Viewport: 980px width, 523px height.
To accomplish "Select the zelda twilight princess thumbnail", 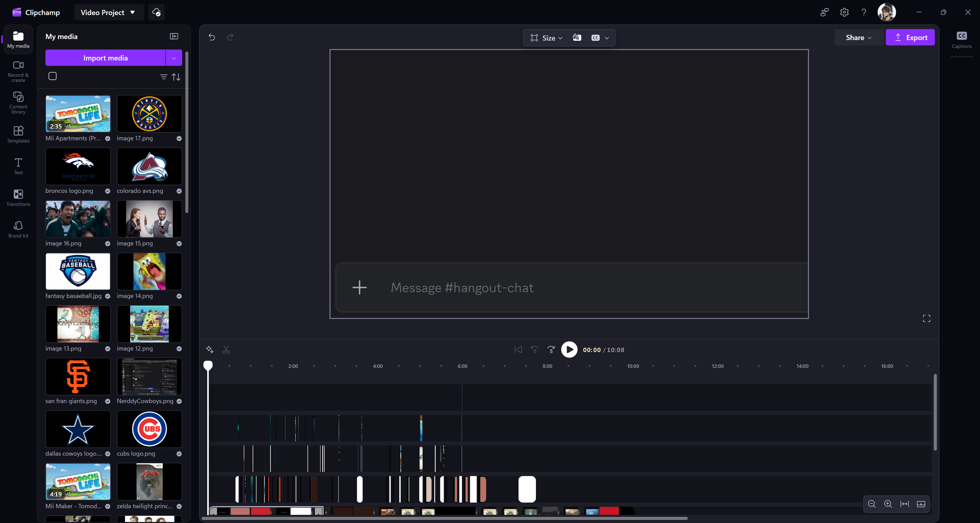I will (150, 481).
